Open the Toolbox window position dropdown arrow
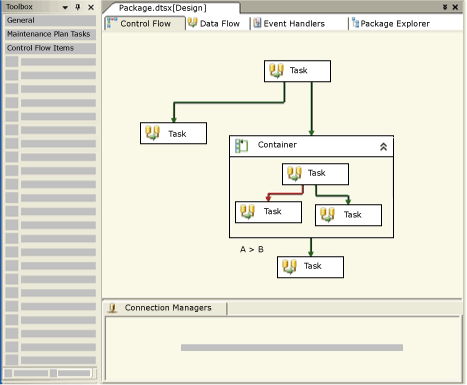 pos(65,7)
